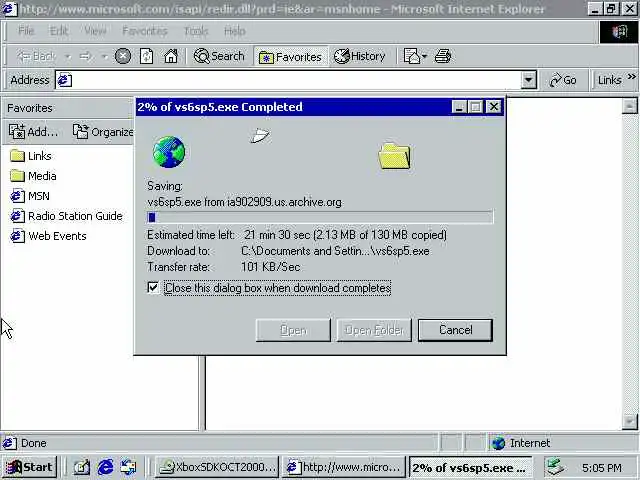This screenshot has height=480, width=640.
Task: Click the Transfer rate 101 KB/Sec text
Action: [223, 267]
